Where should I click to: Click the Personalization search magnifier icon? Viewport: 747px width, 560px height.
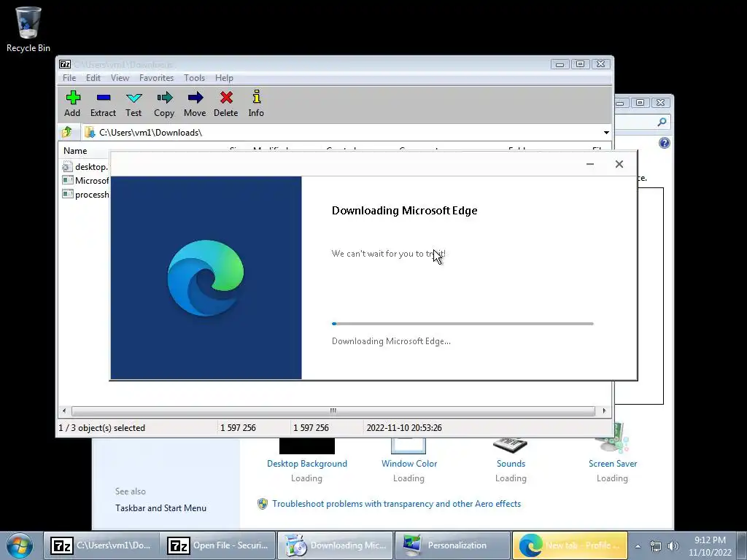[662, 122]
